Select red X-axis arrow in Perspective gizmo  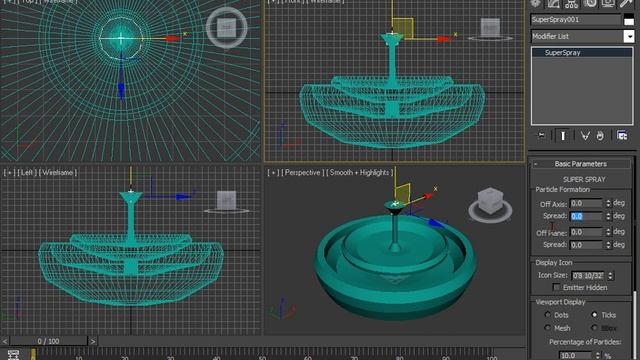point(427,197)
